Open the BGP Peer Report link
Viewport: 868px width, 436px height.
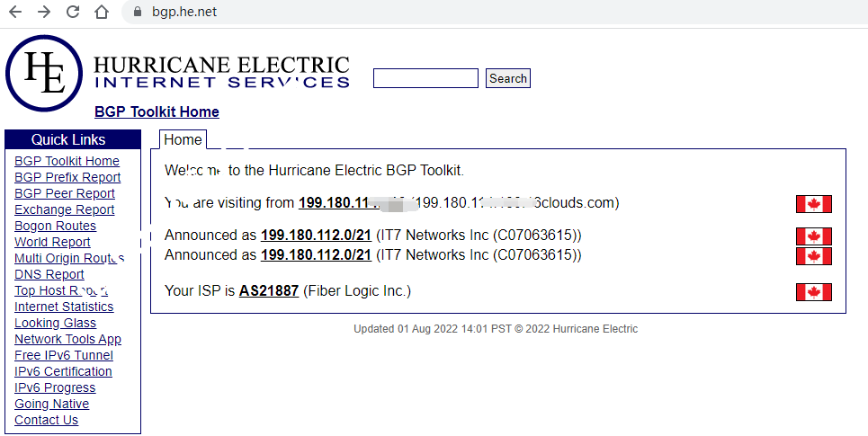point(65,194)
